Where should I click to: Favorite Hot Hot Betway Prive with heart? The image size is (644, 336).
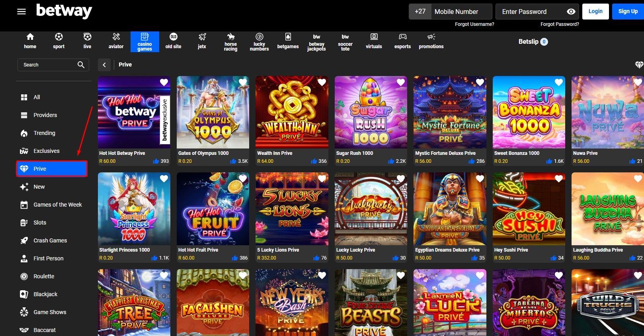click(164, 82)
